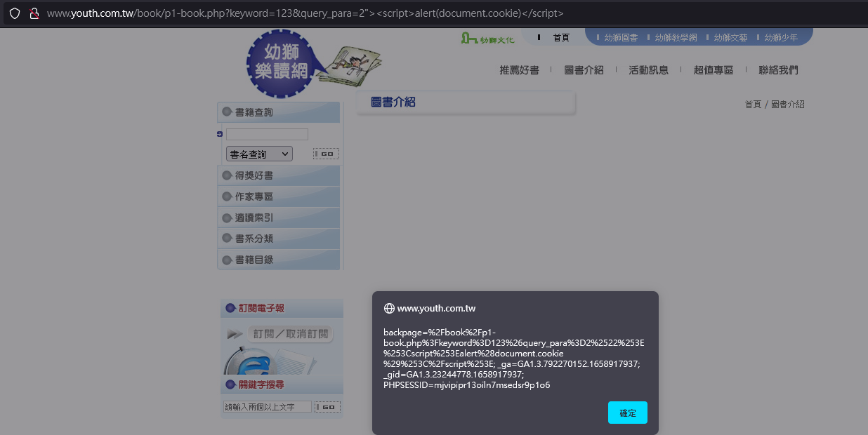Screen dimensions: 868x435
Task: Click the 圖書介紹 breadcrumb text
Action: click(788, 105)
